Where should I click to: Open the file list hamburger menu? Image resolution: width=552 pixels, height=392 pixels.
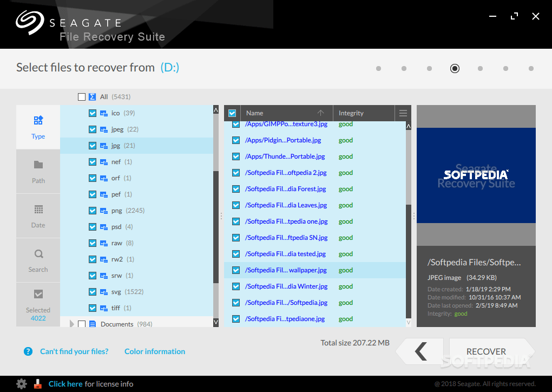click(x=403, y=113)
